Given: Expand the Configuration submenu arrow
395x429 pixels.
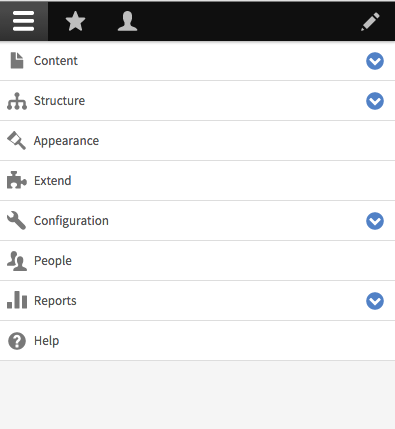Looking at the screenshot, I should point(375,221).
